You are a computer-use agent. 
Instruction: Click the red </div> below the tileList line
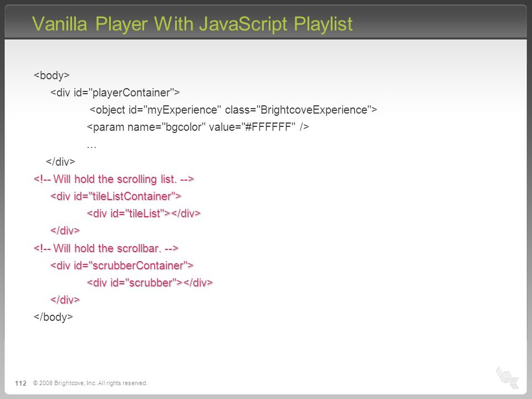click(x=65, y=231)
